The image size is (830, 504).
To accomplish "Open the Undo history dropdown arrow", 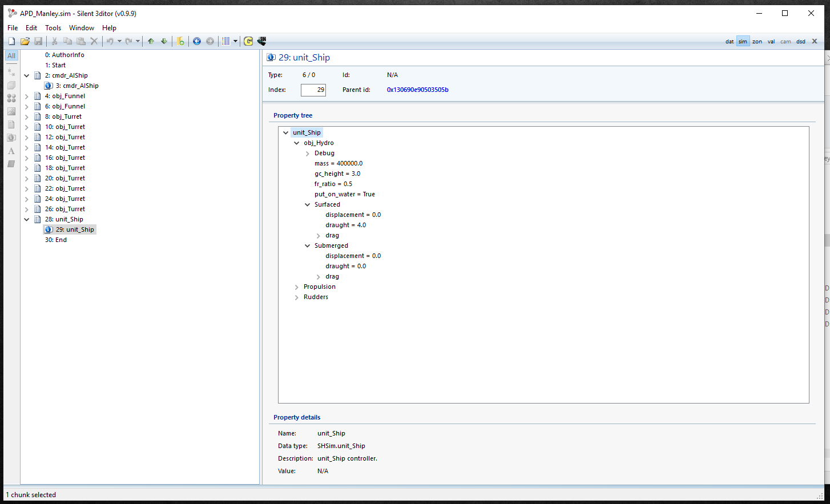I will coord(119,41).
